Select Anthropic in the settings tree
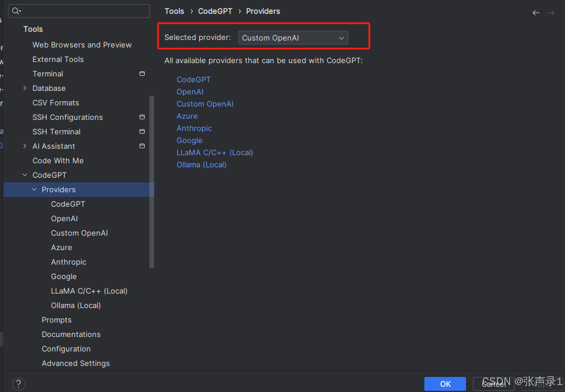Screen dimensions: 565x392 pos(68,262)
